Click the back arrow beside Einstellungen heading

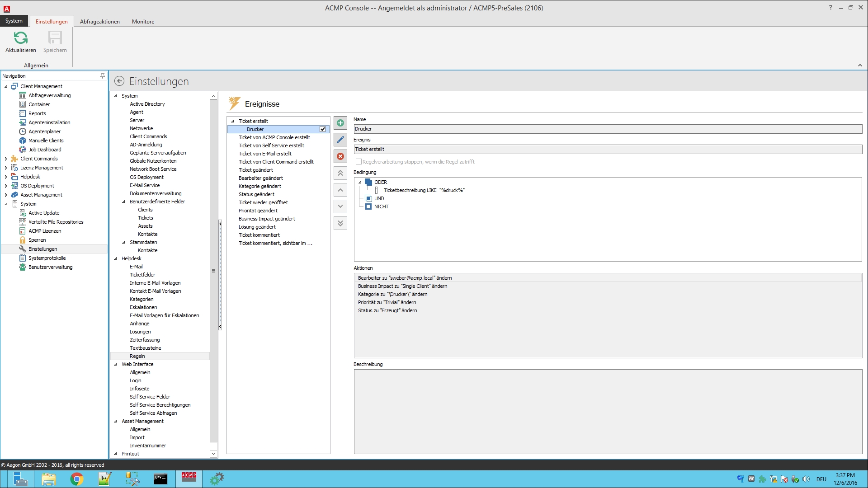(x=119, y=81)
